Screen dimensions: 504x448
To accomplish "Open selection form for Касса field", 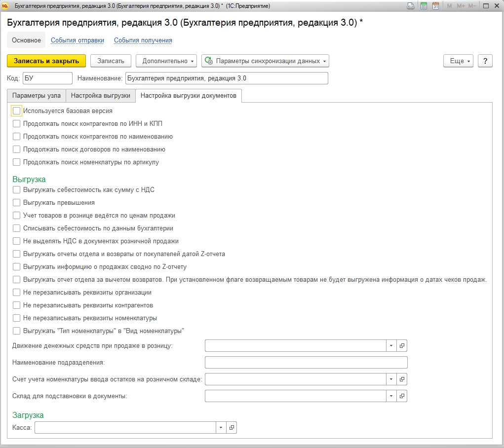I will point(232,428).
